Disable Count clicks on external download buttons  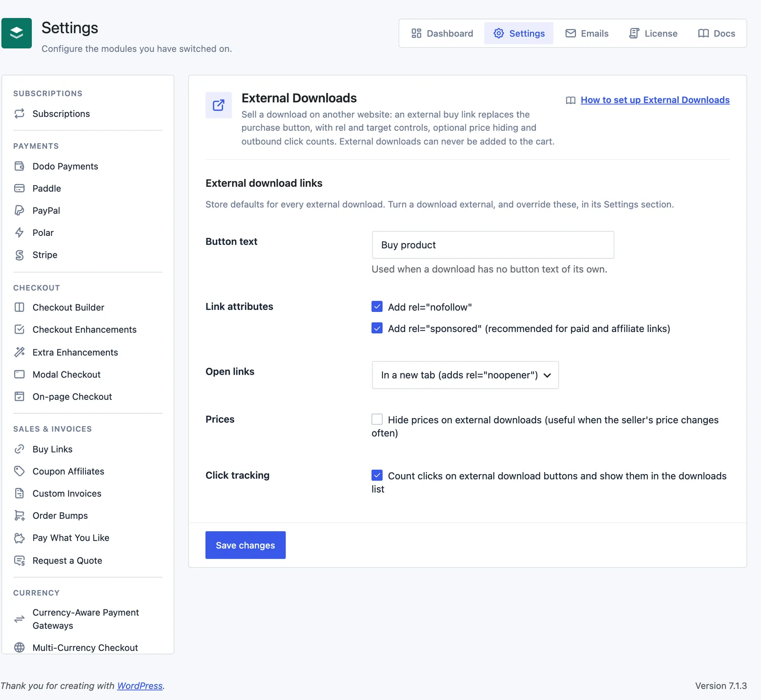(377, 475)
